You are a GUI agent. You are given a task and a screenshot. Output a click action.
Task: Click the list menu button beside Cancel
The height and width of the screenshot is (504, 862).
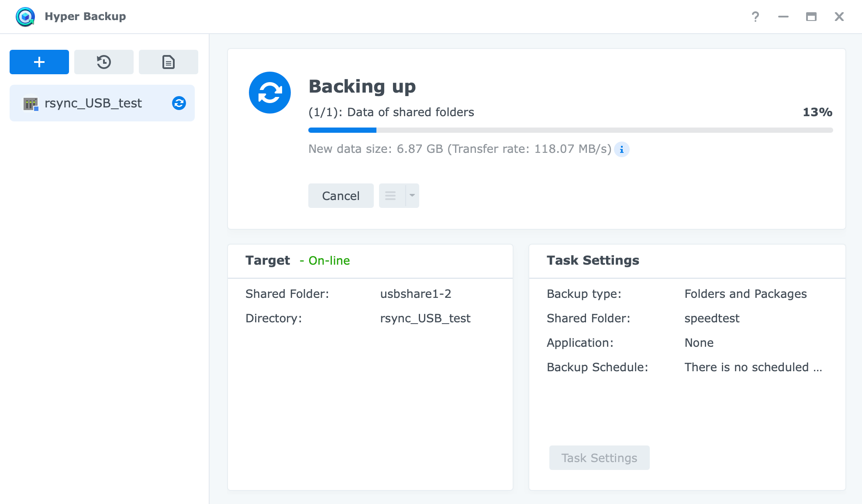pos(392,196)
